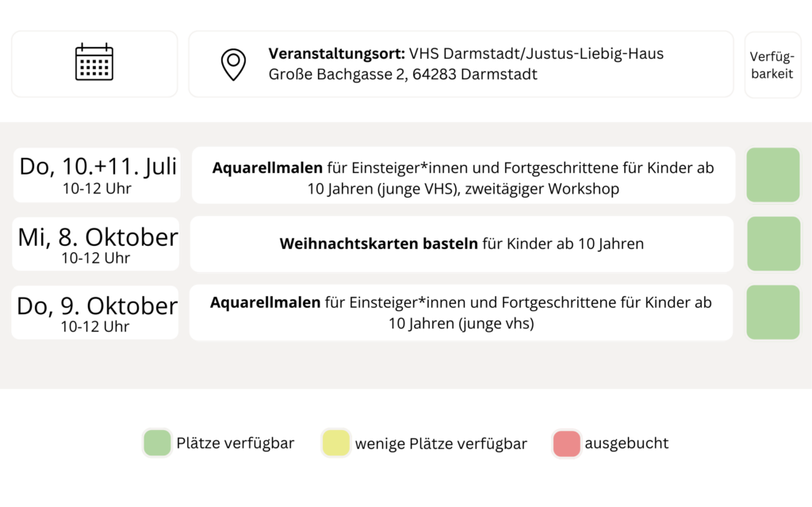The height and width of the screenshot is (507, 812).
Task: Click the Verfügbarkeit column header
Action: pos(772,65)
